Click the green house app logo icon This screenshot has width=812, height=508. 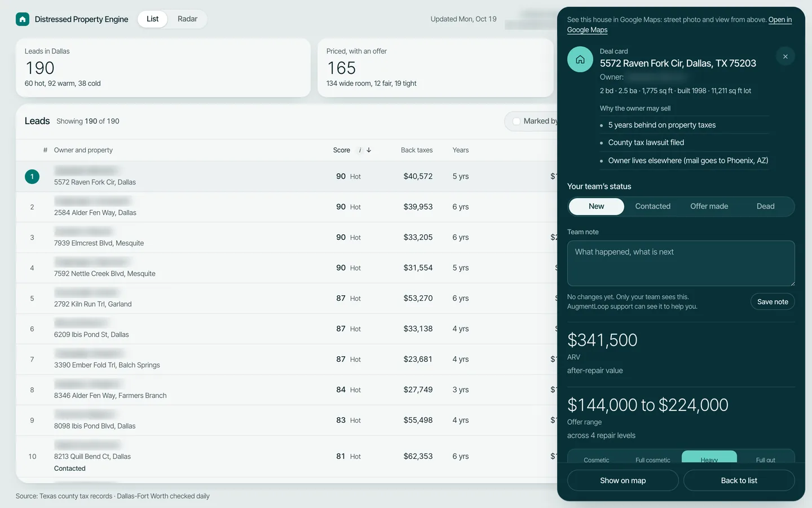pyautogui.click(x=23, y=19)
